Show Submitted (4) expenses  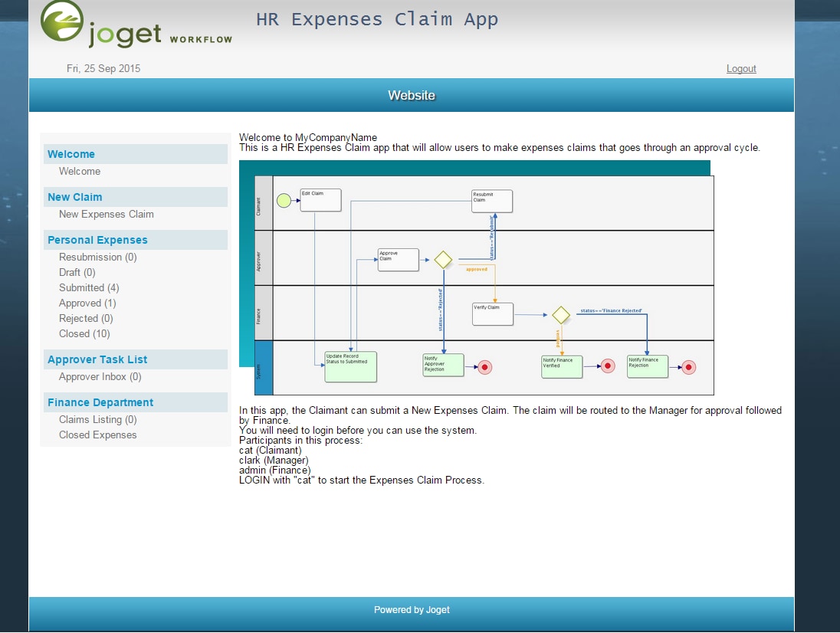pyautogui.click(x=89, y=287)
